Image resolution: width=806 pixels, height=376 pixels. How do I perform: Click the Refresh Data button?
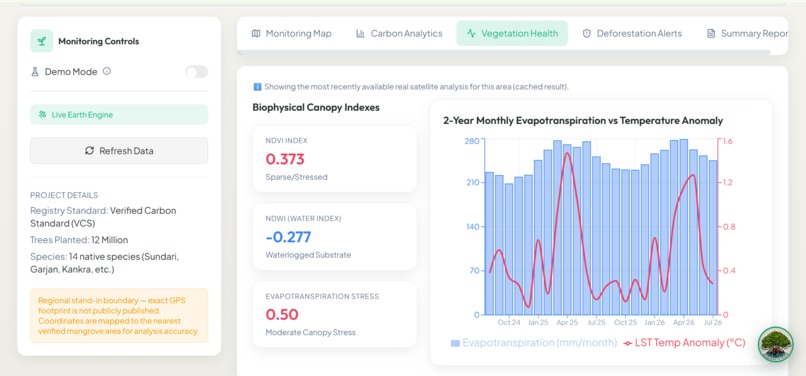pos(119,151)
